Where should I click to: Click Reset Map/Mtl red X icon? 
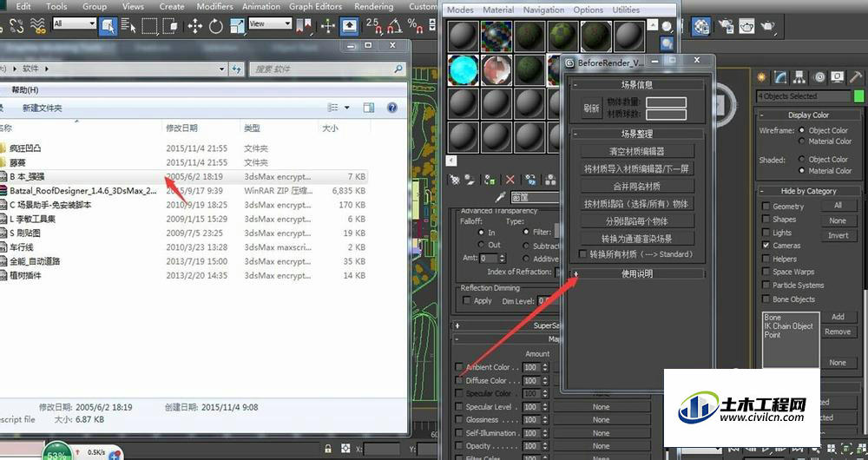point(510,180)
